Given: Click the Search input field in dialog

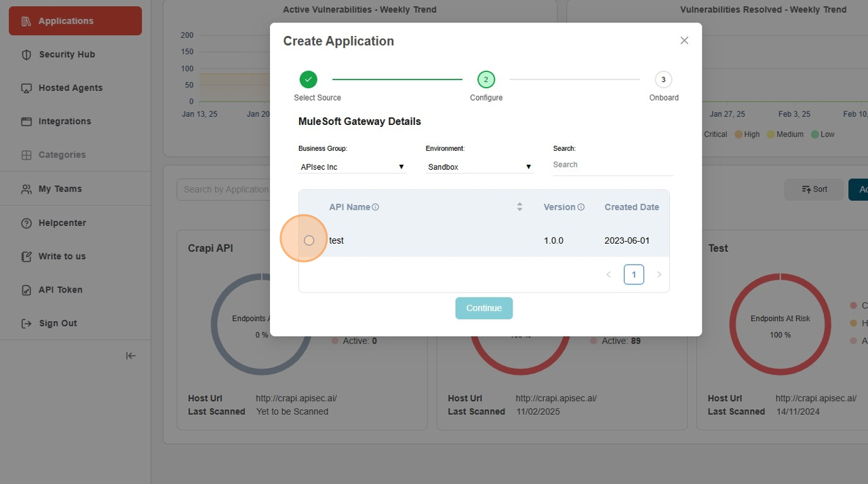Looking at the screenshot, I should coord(612,165).
